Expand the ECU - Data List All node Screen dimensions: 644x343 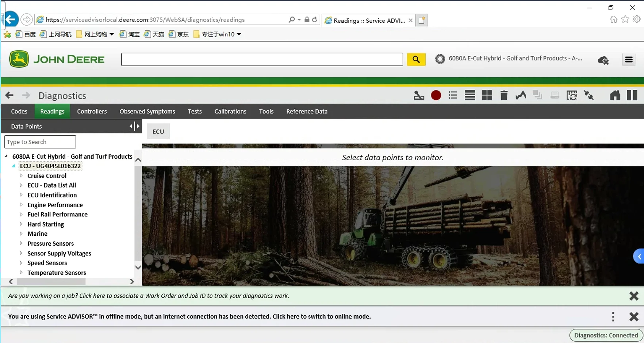coord(21,185)
